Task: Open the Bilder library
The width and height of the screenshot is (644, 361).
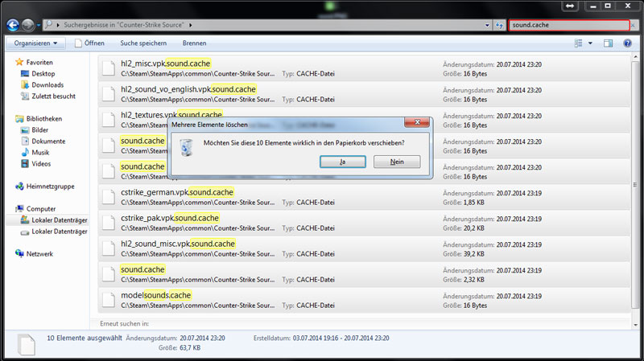Action: click(x=35, y=129)
